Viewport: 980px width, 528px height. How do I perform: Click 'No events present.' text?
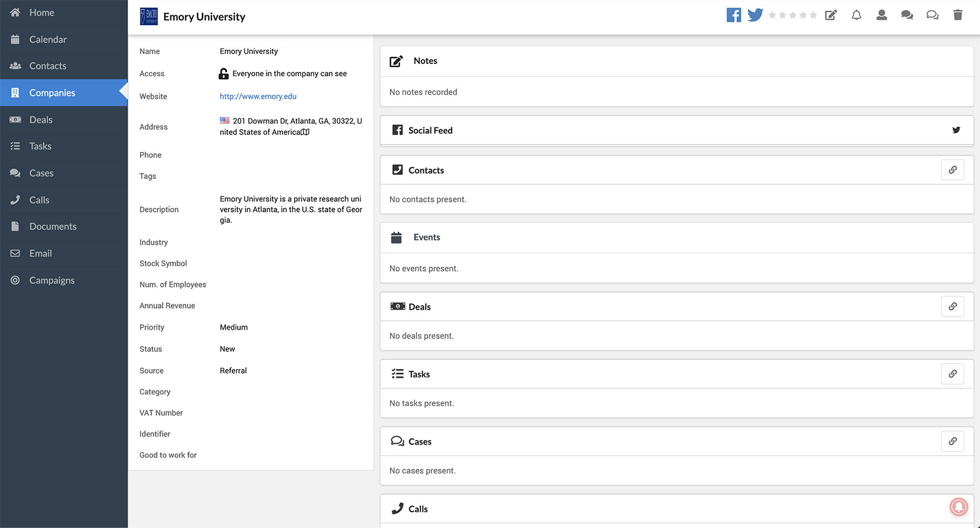click(x=424, y=269)
